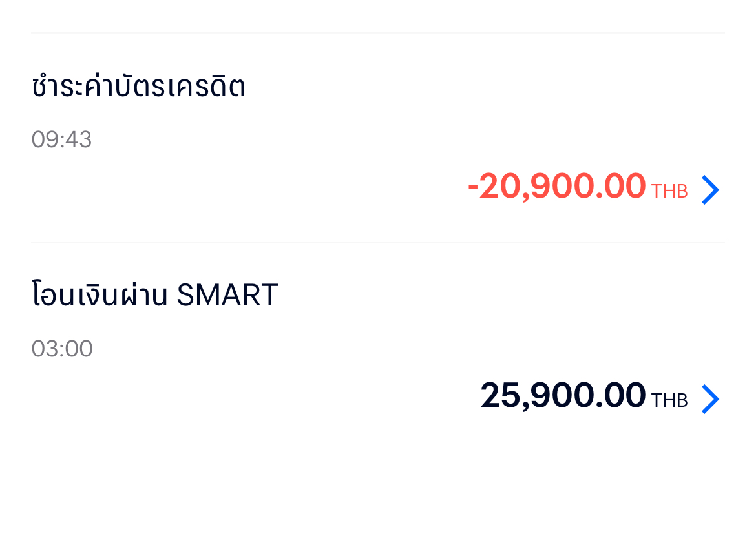Open credit card payment details chevron

pyautogui.click(x=709, y=190)
